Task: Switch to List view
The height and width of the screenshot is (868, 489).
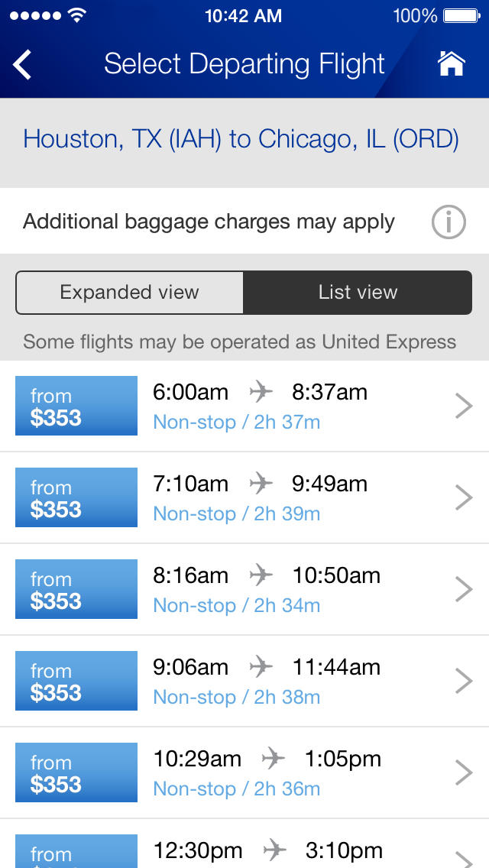Action: (358, 292)
